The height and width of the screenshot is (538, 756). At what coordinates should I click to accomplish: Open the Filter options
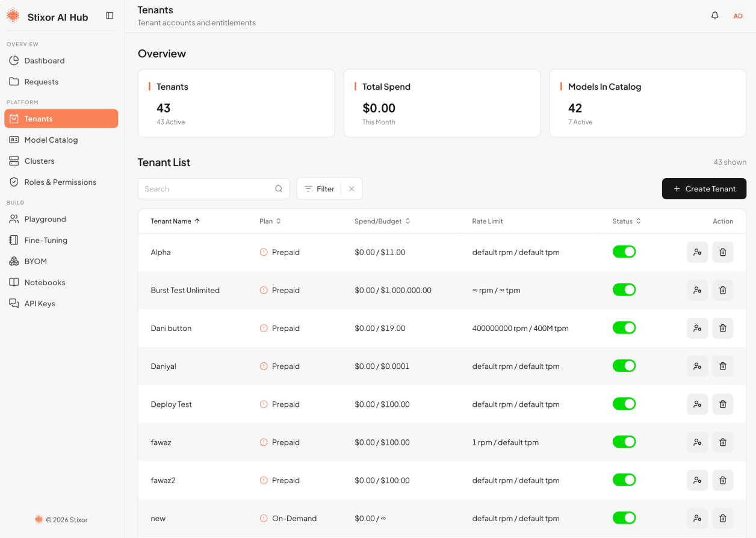319,189
